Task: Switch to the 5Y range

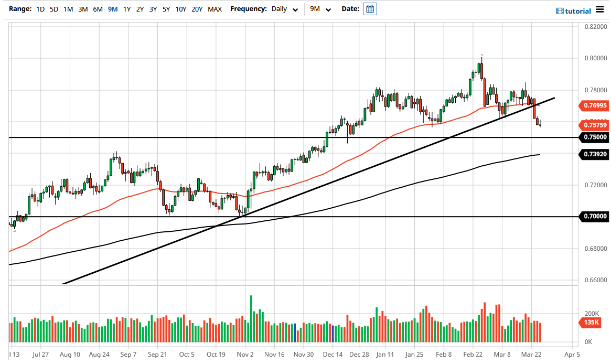Action: click(166, 9)
